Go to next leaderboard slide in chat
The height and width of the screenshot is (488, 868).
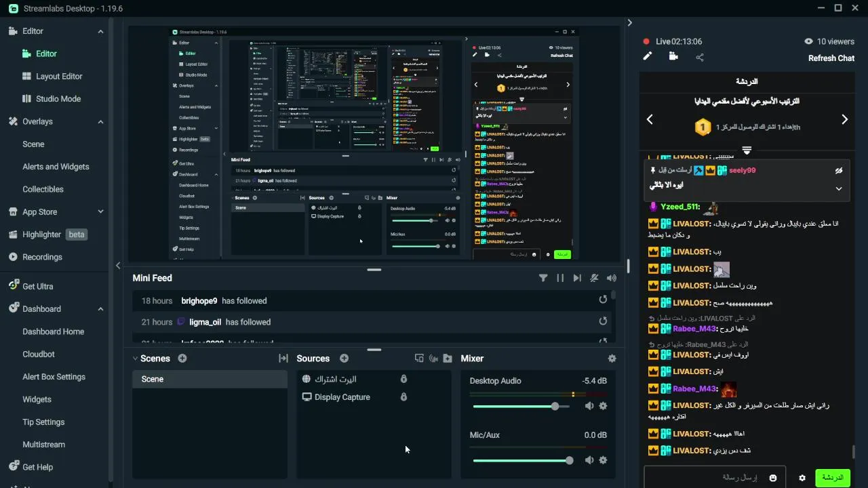coord(844,119)
